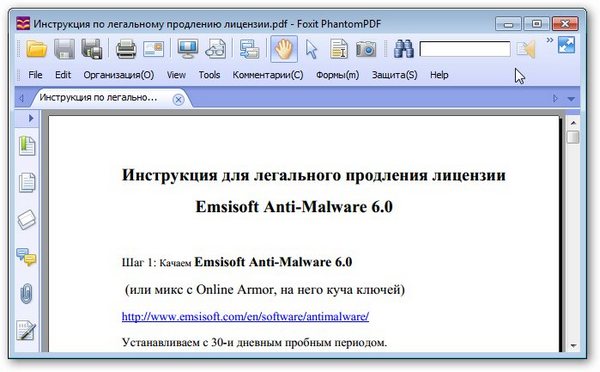Toggle Full Screen mode icon
The height and width of the screenshot is (372, 600).
pos(566,45)
